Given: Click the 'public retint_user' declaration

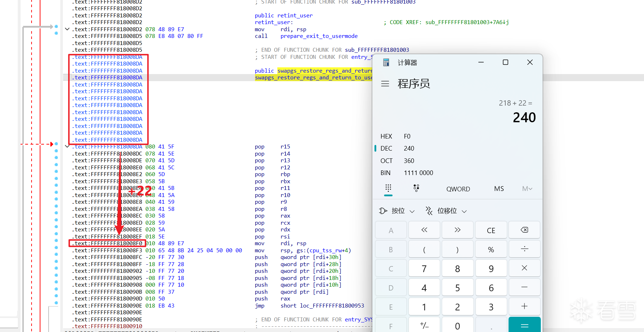Looking at the screenshot, I should coord(284,16).
